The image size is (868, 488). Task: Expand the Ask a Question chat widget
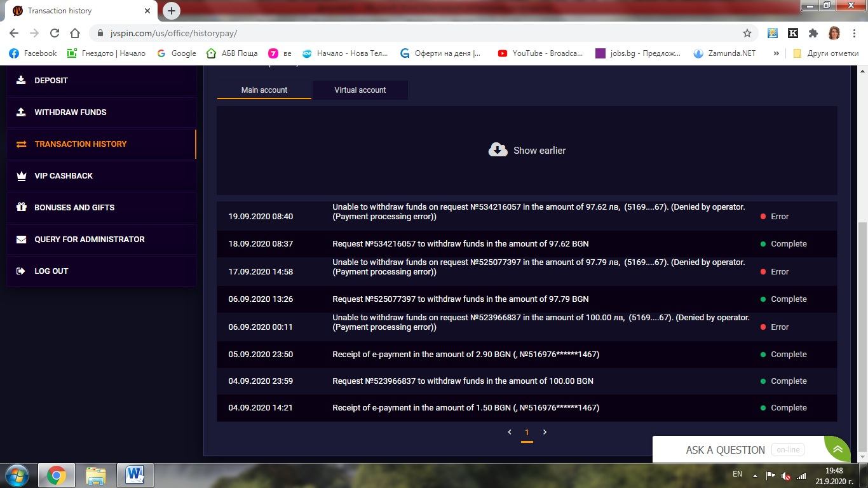pos(837,449)
